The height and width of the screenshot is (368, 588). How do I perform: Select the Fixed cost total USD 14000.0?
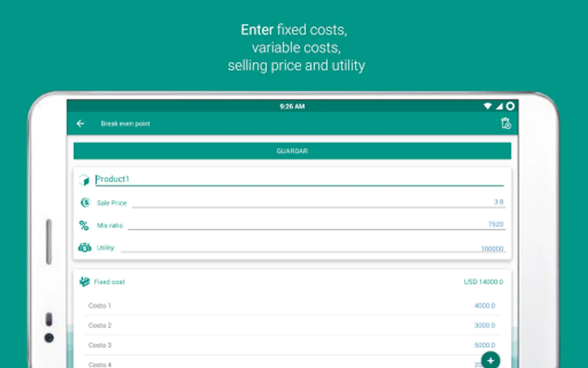pyautogui.click(x=483, y=282)
